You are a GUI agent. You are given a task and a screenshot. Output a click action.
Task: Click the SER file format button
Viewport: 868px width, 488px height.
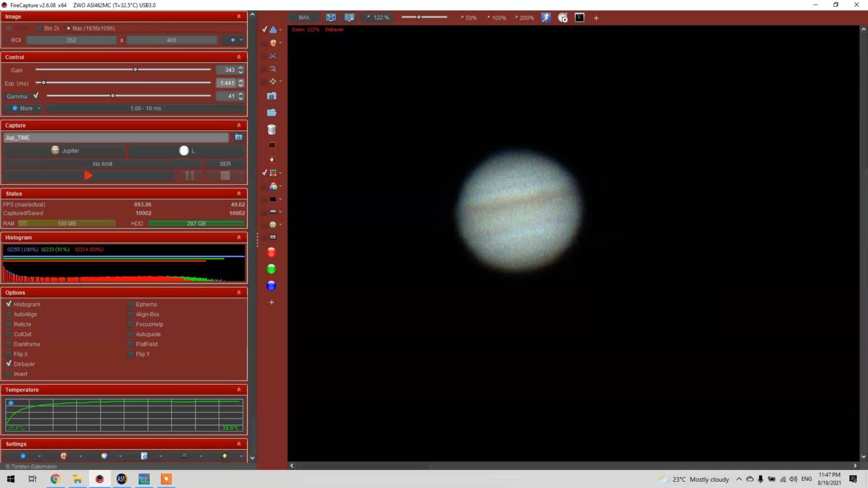pos(224,163)
